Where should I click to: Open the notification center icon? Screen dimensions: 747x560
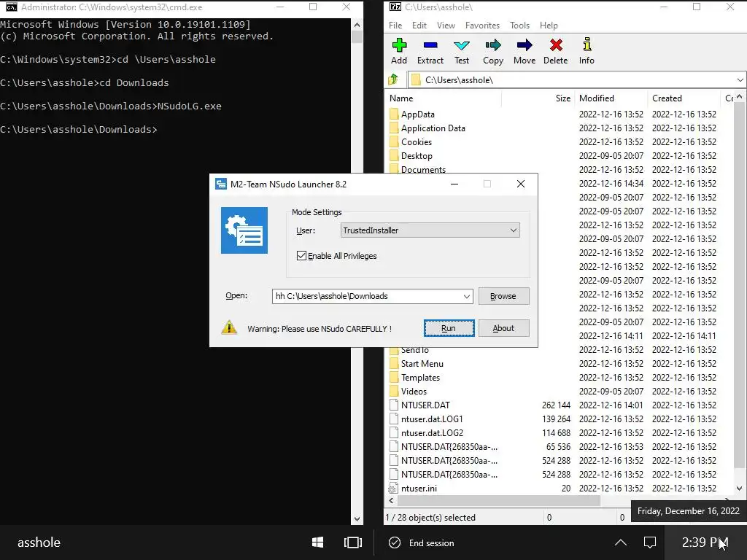[650, 542]
